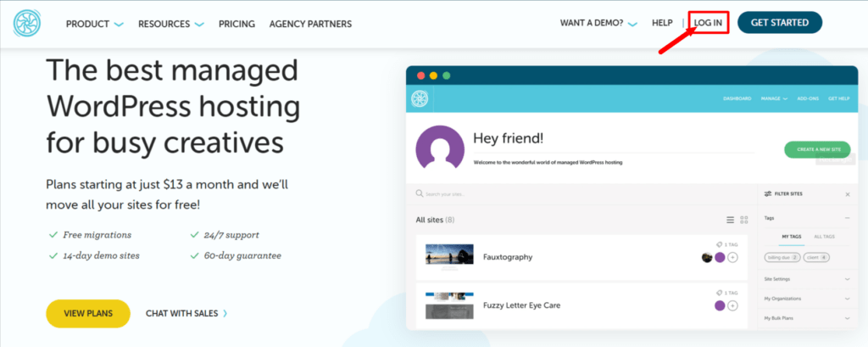Click the purple avatar on Fauxtography row
868x347 pixels.
[x=720, y=257]
